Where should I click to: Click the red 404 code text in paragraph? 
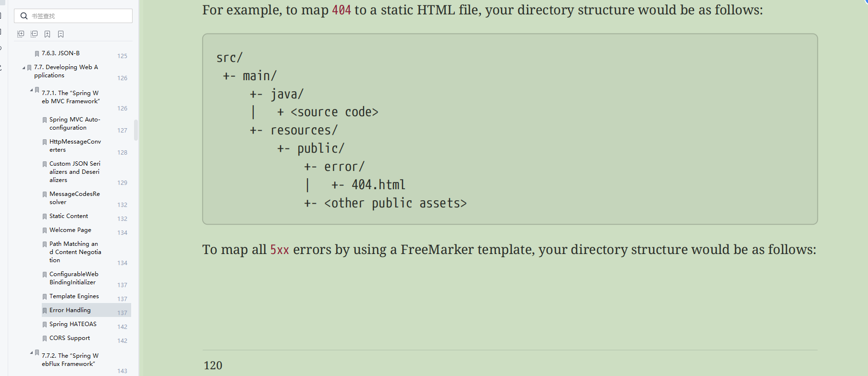[342, 10]
